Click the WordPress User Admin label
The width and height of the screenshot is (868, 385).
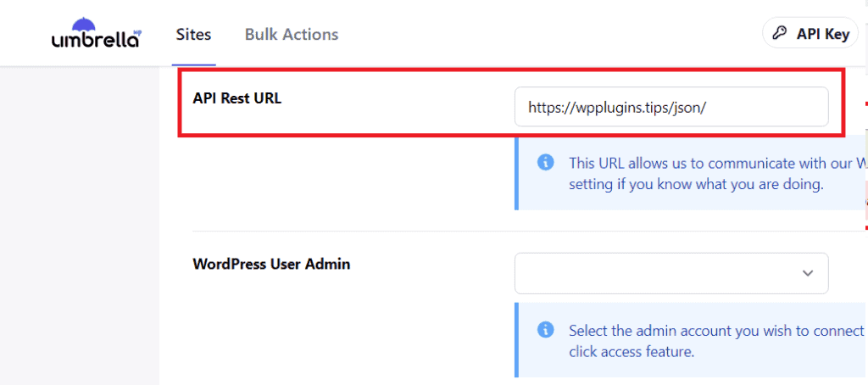pyautogui.click(x=271, y=264)
